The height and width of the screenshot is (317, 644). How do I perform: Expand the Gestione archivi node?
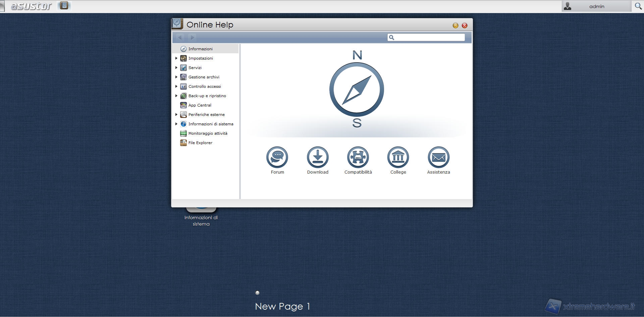coord(176,77)
